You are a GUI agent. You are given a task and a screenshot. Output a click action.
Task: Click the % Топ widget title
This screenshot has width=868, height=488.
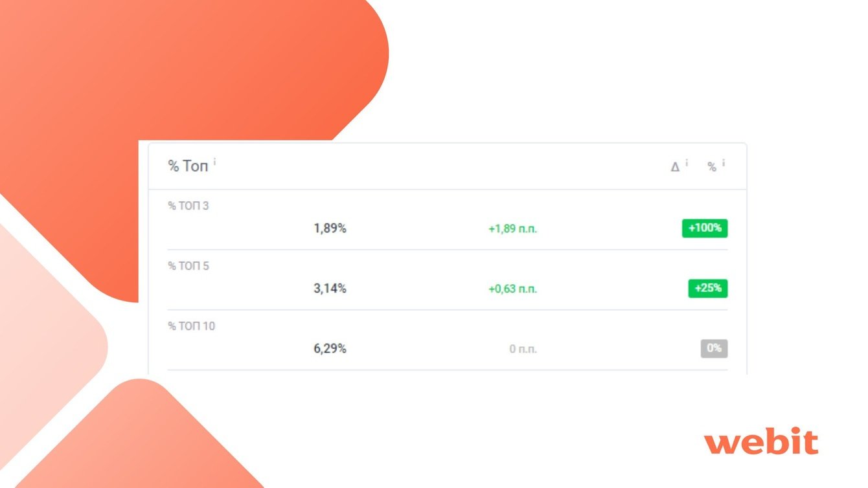pos(188,166)
